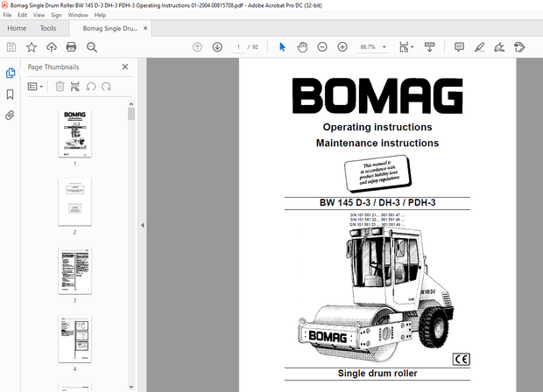543x392 pixels.
Task: Open the find text search tool
Action: pos(92,47)
